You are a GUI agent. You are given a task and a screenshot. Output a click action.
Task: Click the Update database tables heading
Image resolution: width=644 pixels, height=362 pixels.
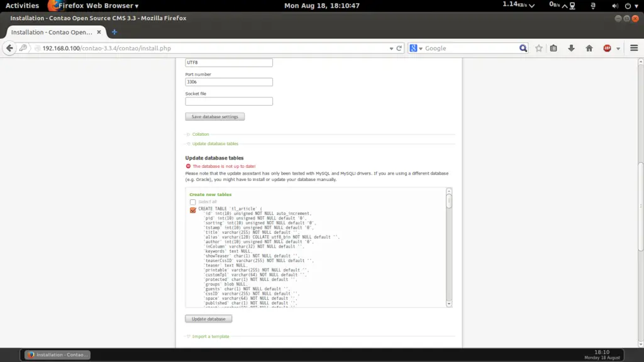[214, 158]
